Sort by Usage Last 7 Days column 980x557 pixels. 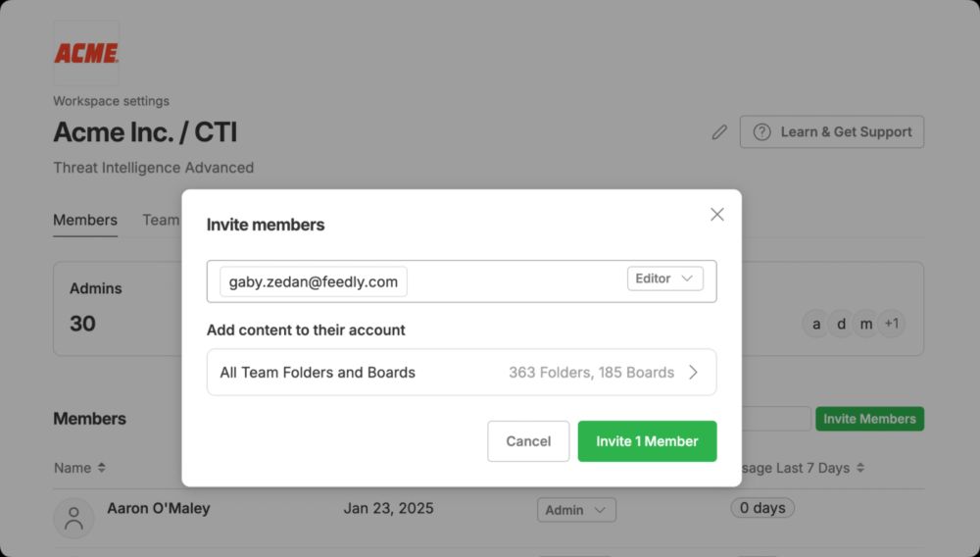802,468
